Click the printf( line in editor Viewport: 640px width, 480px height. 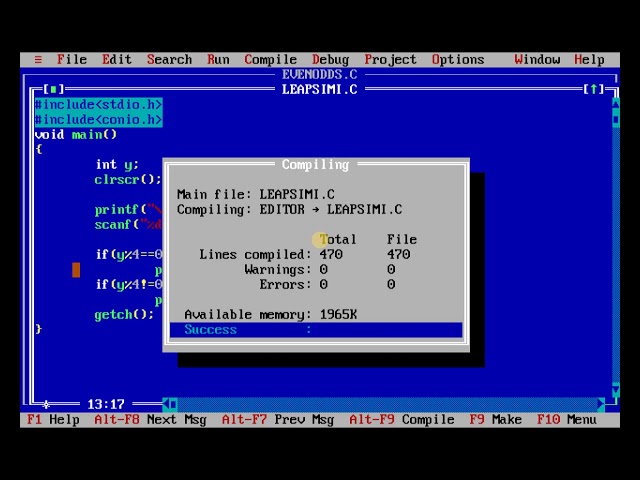click(x=128, y=209)
